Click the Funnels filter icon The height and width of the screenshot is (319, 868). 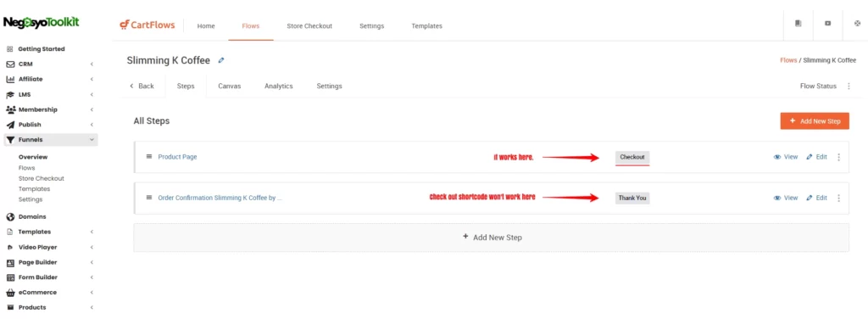point(10,140)
